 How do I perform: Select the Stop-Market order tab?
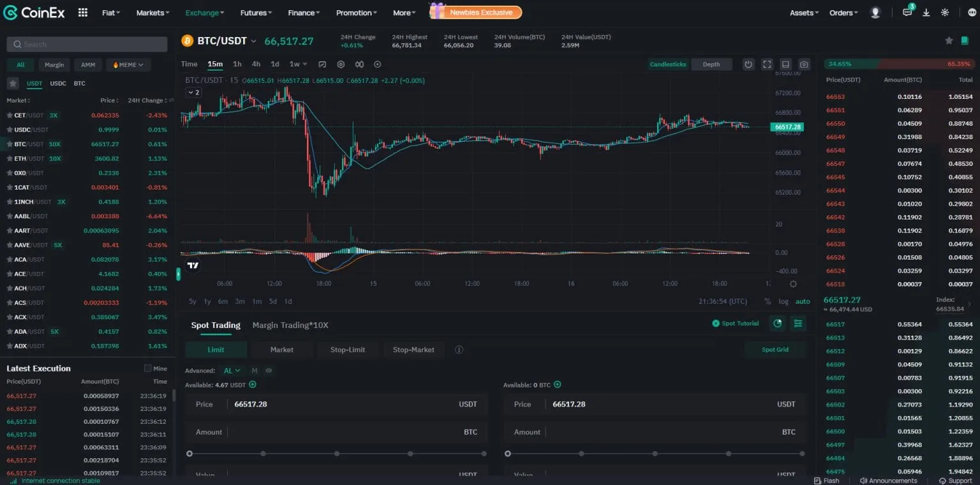tap(413, 350)
